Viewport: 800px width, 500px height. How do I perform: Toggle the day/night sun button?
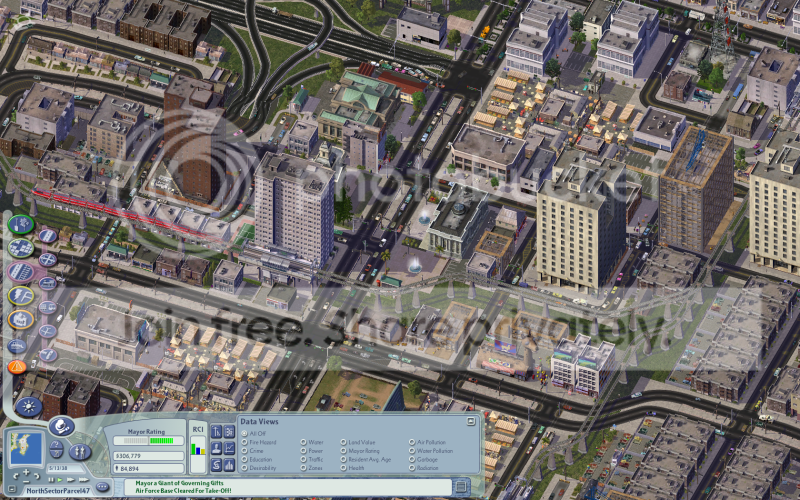pyautogui.click(x=29, y=406)
